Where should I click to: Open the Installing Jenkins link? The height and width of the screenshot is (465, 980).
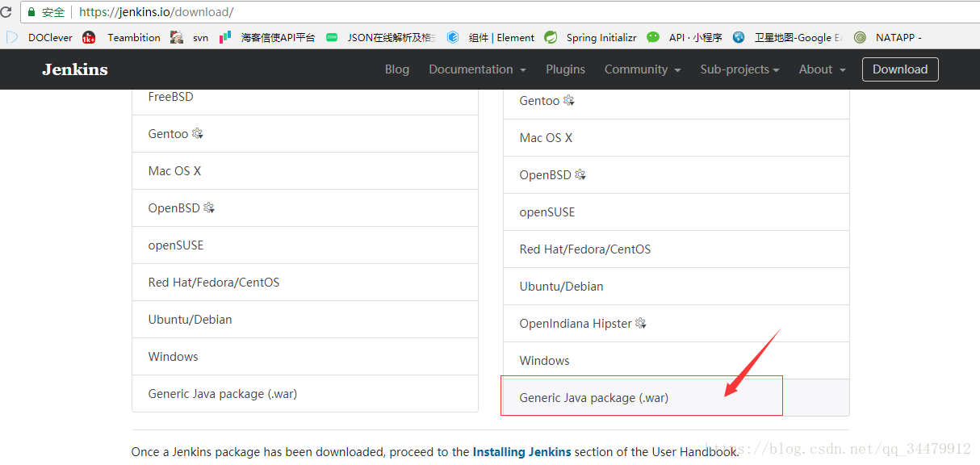522,452
